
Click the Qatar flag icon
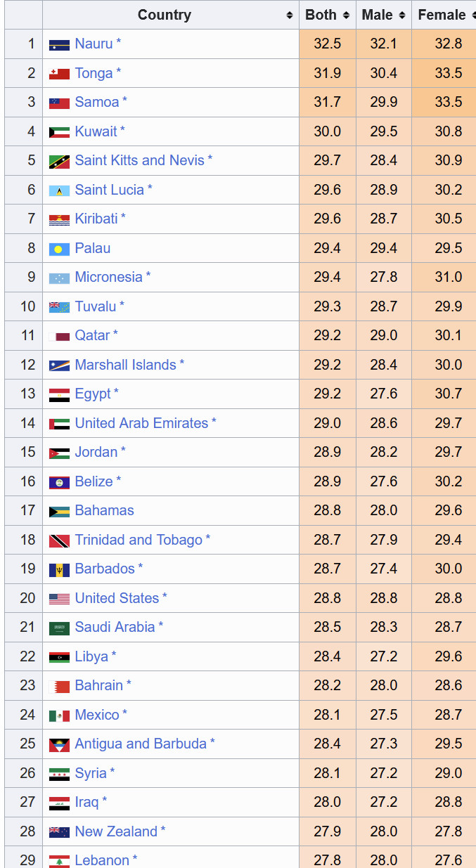pyautogui.click(x=59, y=336)
